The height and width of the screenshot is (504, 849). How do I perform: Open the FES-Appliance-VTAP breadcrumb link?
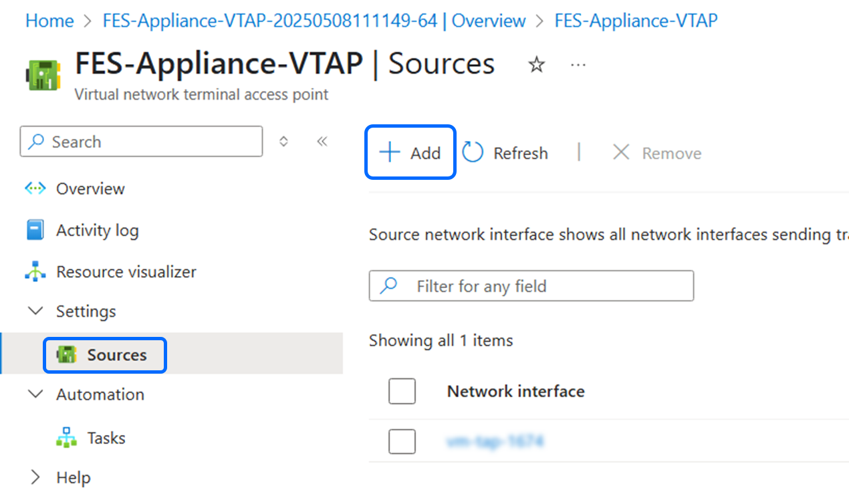point(636,21)
